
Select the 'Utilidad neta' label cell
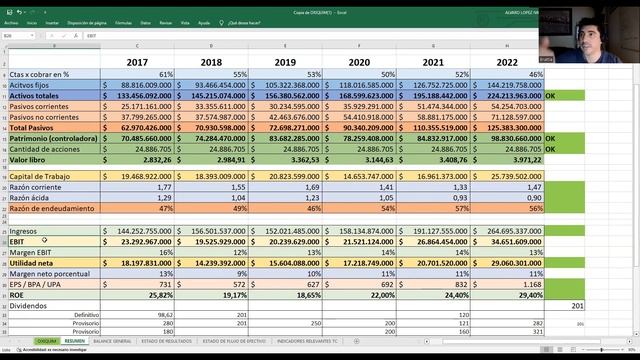pyautogui.click(x=54, y=263)
